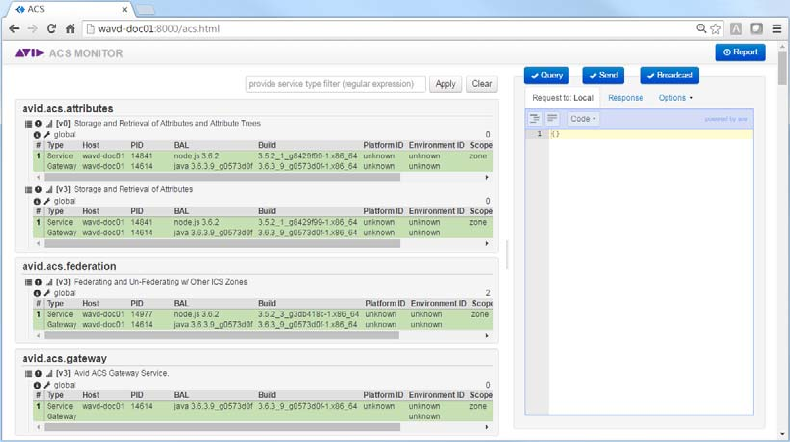The width and height of the screenshot is (790, 442).
Task: Select the Request to: Local tab
Action: [563, 98]
